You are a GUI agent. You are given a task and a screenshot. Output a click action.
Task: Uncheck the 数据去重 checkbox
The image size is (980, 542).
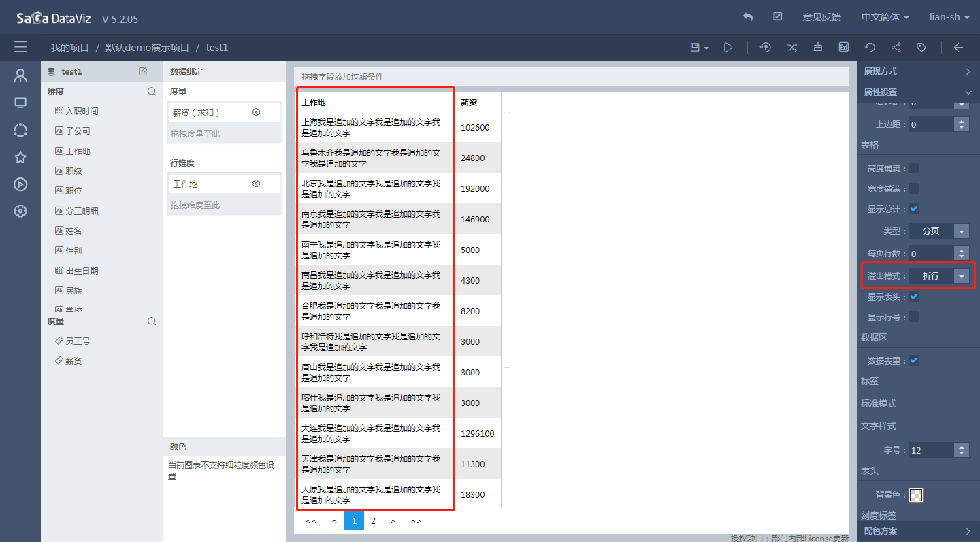(914, 360)
